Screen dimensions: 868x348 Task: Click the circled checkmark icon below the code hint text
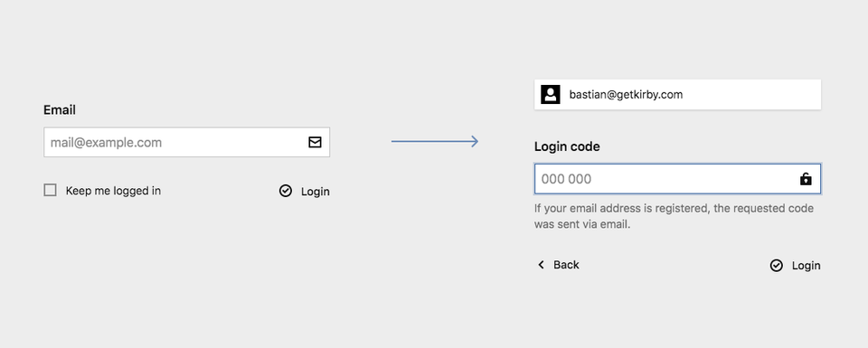777,266
